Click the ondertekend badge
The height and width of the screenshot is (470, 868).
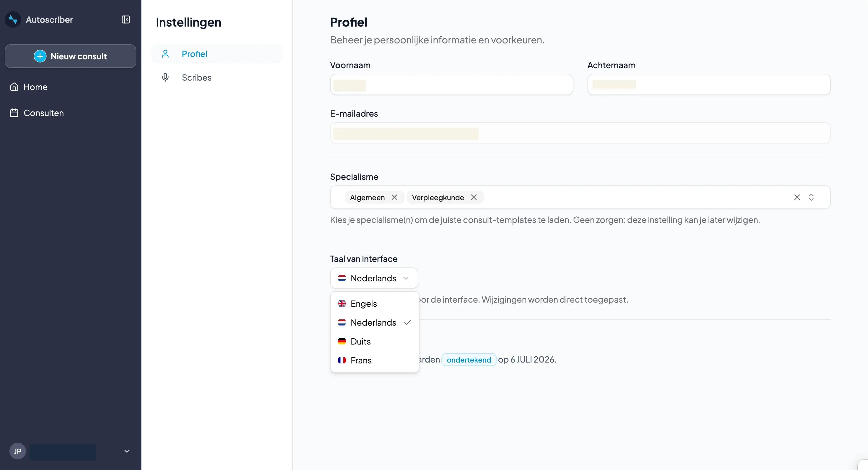pos(469,360)
